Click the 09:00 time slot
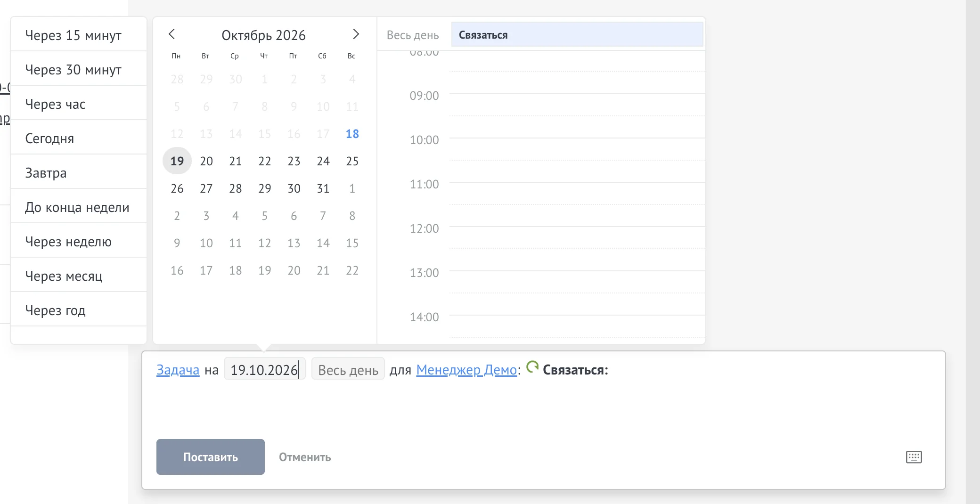 tap(577, 105)
